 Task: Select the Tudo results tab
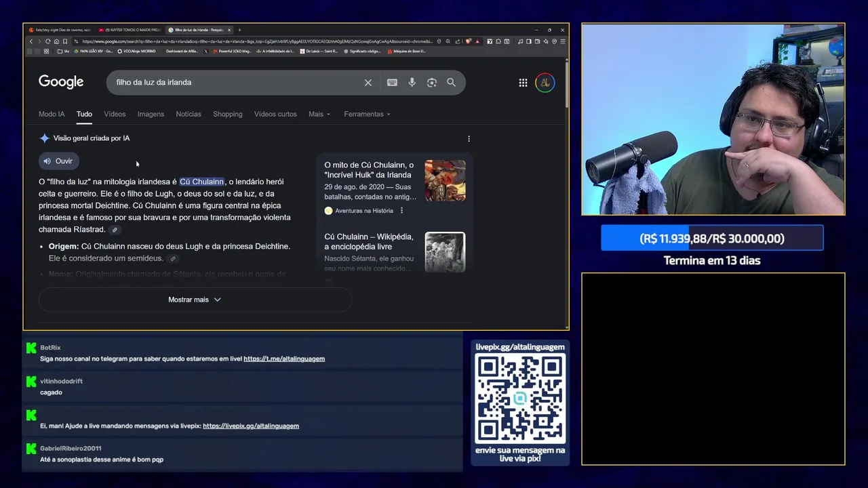click(84, 114)
